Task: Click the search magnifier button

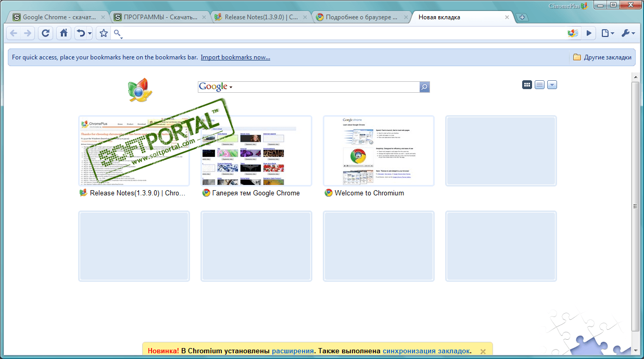Action: 424,86
